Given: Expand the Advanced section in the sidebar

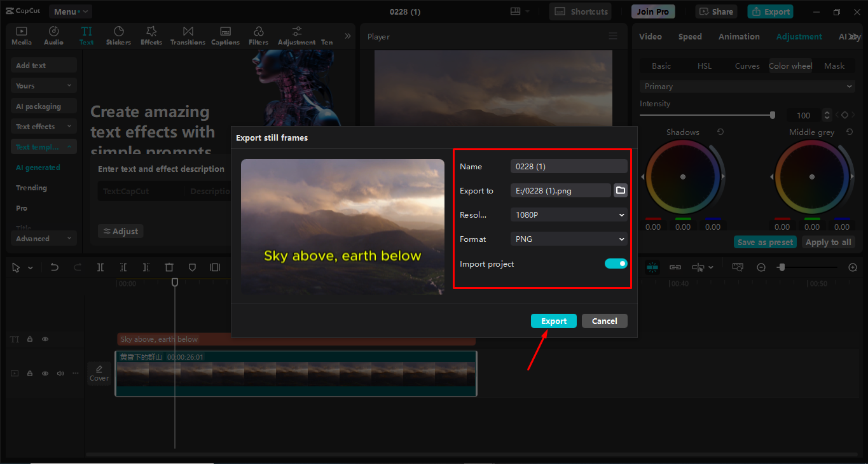Looking at the screenshot, I should point(43,238).
